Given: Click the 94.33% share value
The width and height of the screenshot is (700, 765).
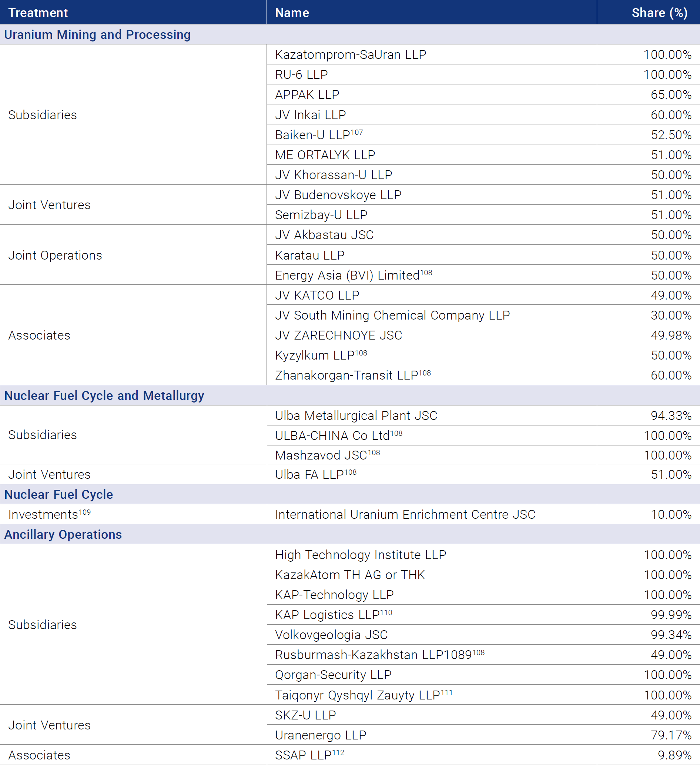Looking at the screenshot, I should pos(671,415).
